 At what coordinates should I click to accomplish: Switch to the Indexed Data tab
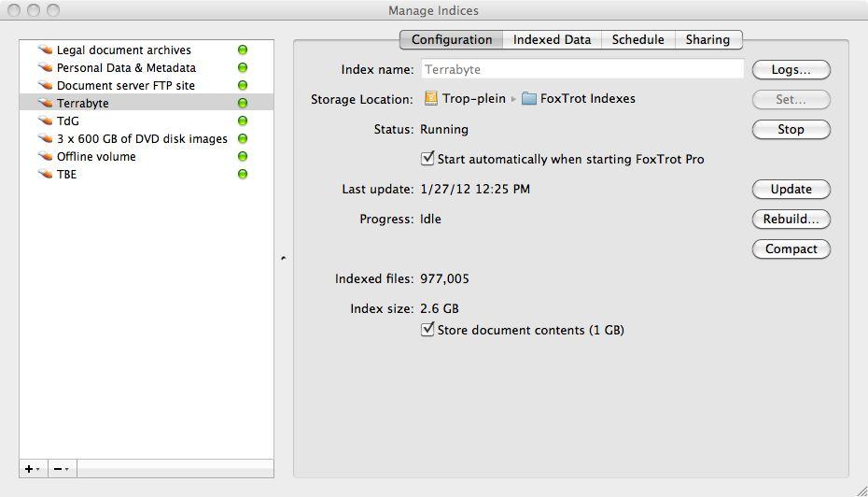click(x=552, y=39)
